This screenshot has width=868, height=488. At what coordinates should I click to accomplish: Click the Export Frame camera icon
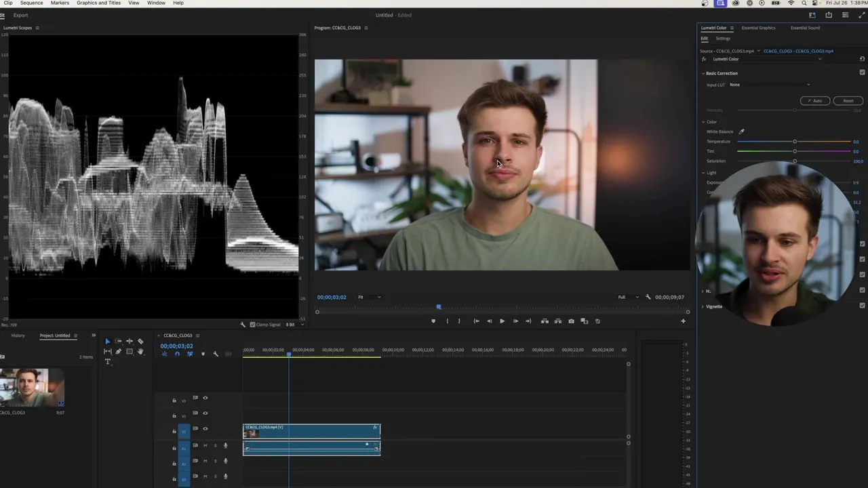571,321
